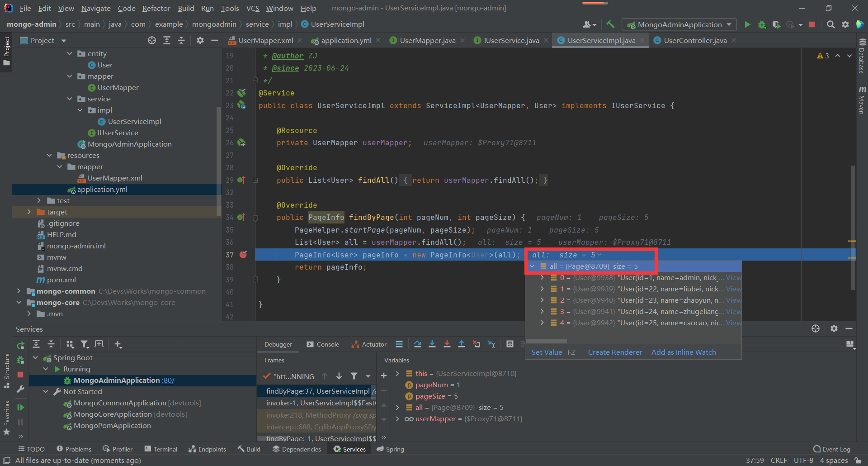Screen dimensions: 868x466
Task: Open IDE settings gear in top toolbar
Action: click(845, 24)
